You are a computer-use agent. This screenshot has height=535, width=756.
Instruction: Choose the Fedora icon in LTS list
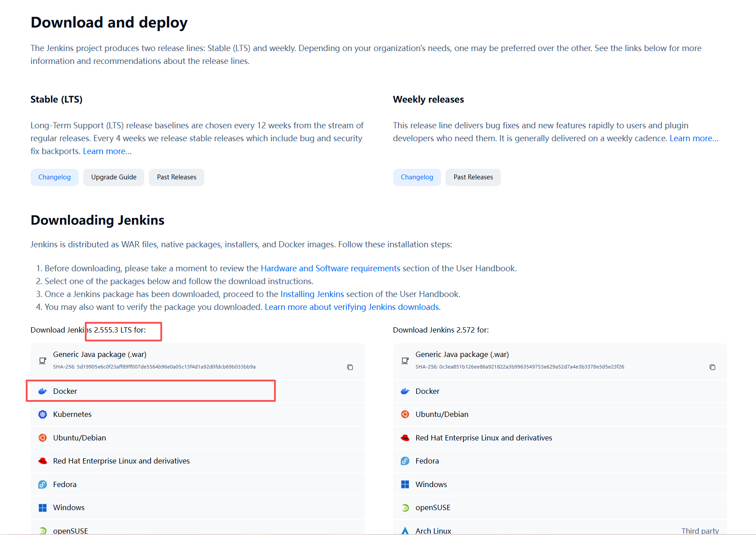pos(43,484)
